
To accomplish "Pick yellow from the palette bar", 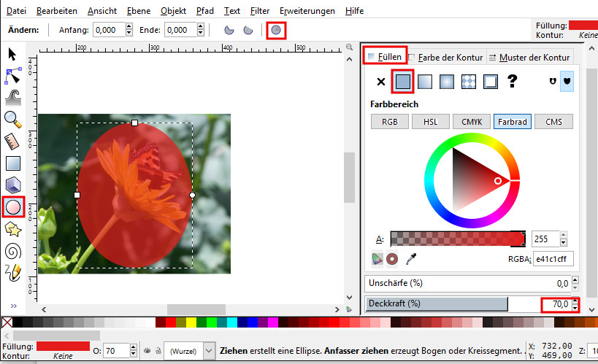I will [191, 322].
